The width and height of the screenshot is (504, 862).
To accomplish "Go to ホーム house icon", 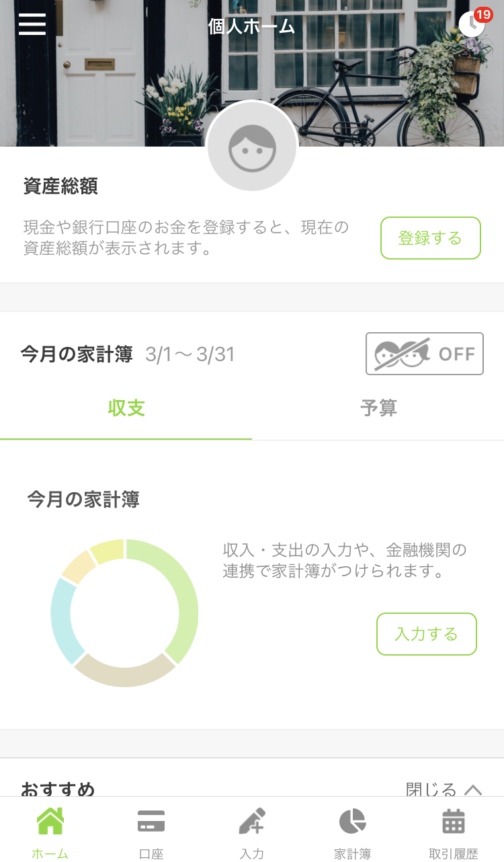I will (50, 821).
